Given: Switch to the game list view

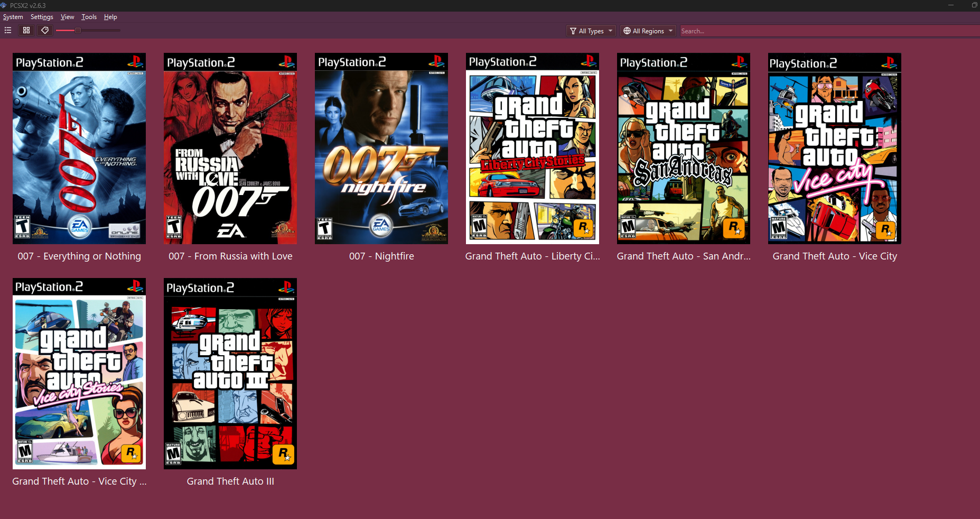Looking at the screenshot, I should [x=8, y=31].
